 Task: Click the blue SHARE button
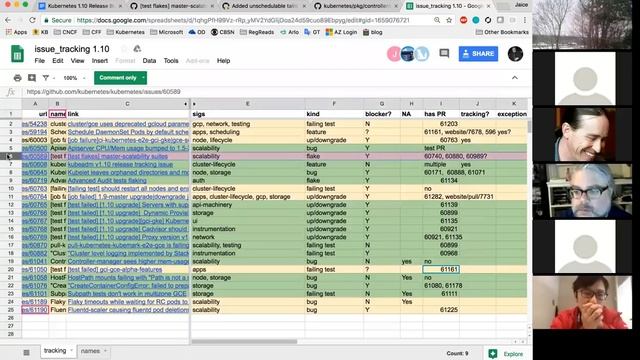478,53
